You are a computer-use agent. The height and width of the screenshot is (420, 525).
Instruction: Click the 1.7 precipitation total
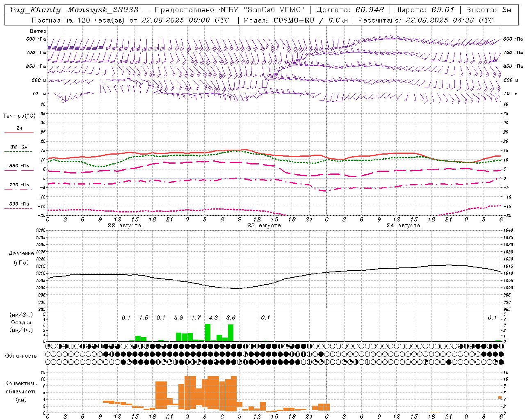(x=196, y=318)
